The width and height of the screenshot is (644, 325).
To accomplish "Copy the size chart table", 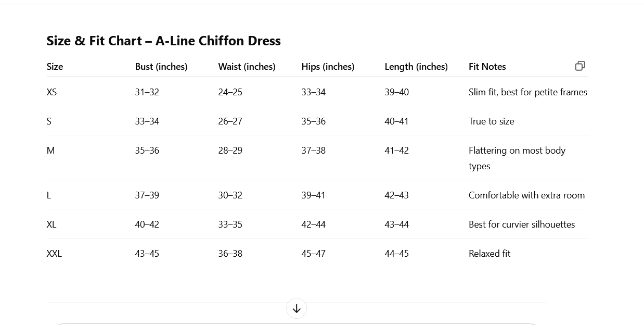I will tap(580, 66).
